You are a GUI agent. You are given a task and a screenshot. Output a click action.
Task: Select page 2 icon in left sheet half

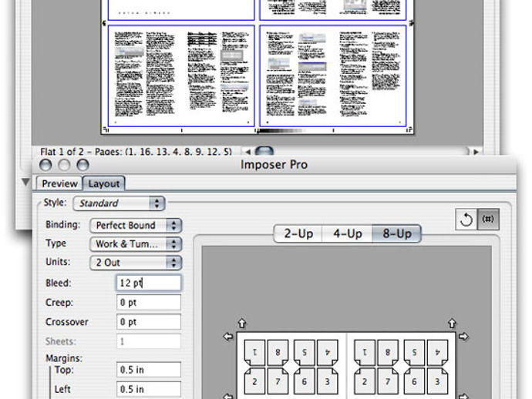(254, 381)
